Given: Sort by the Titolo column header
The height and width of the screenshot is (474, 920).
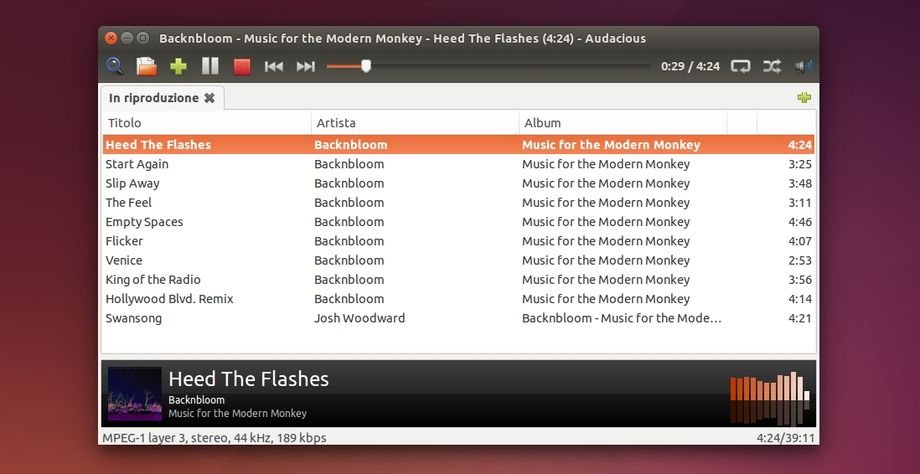Looking at the screenshot, I should point(207,123).
